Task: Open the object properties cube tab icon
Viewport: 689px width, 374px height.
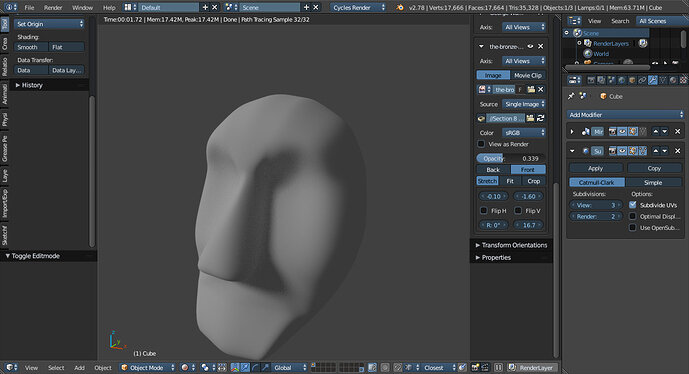Action: tap(632, 80)
